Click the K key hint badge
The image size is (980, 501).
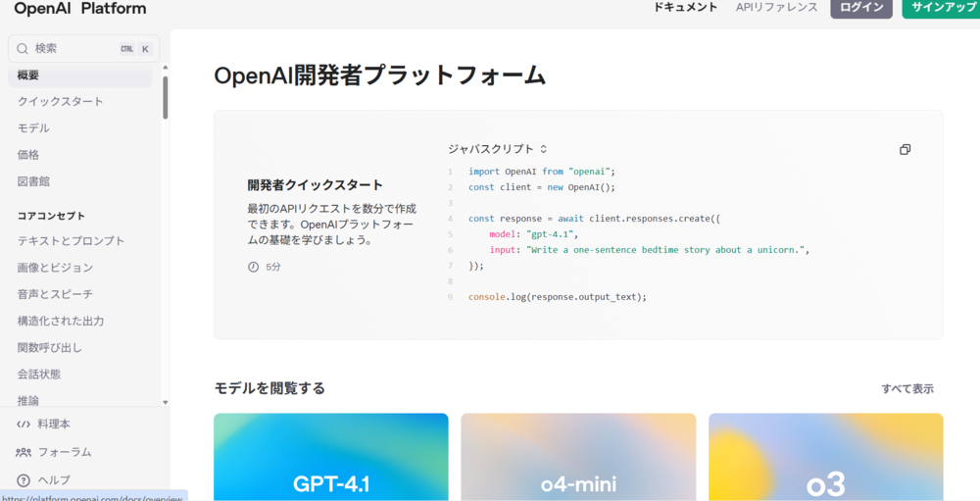click(x=146, y=49)
